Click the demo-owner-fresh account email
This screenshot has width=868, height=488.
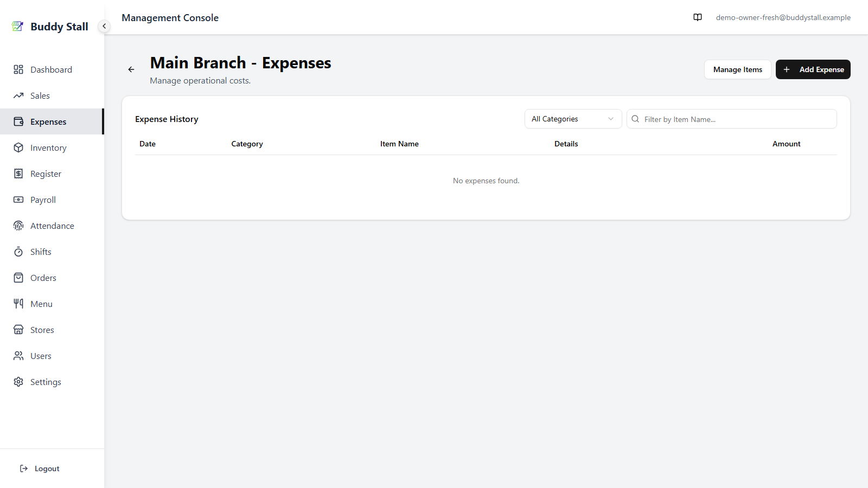click(783, 17)
